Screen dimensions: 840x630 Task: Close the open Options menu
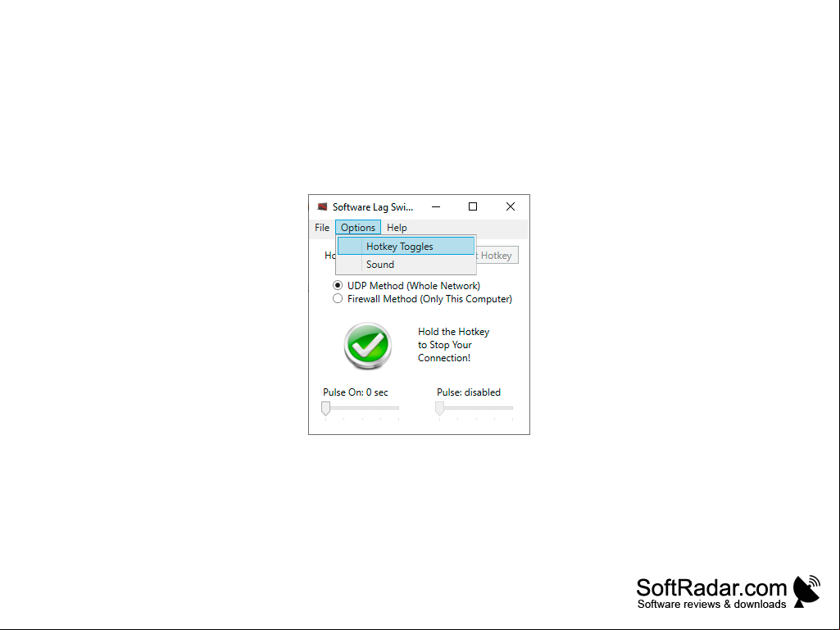tap(358, 228)
